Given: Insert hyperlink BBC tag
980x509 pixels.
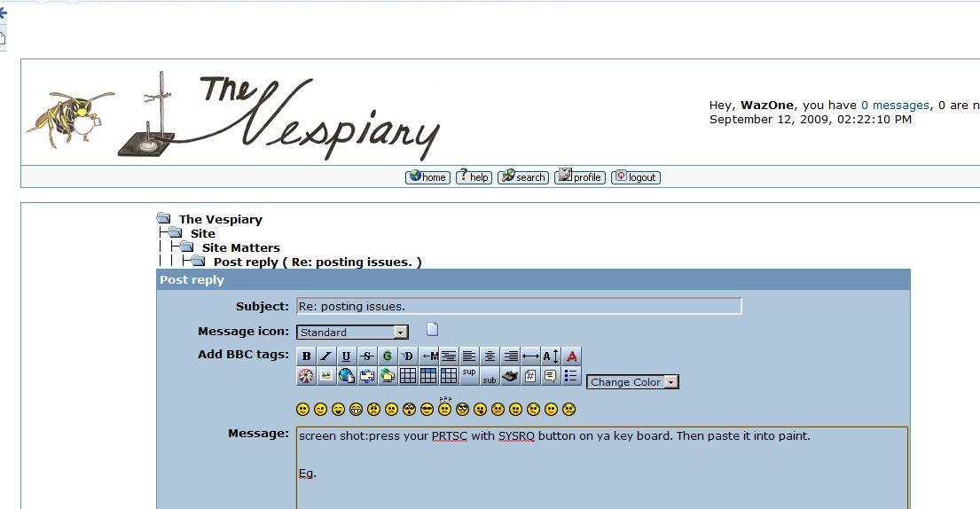Looking at the screenshot, I should pyautogui.click(x=346, y=376).
